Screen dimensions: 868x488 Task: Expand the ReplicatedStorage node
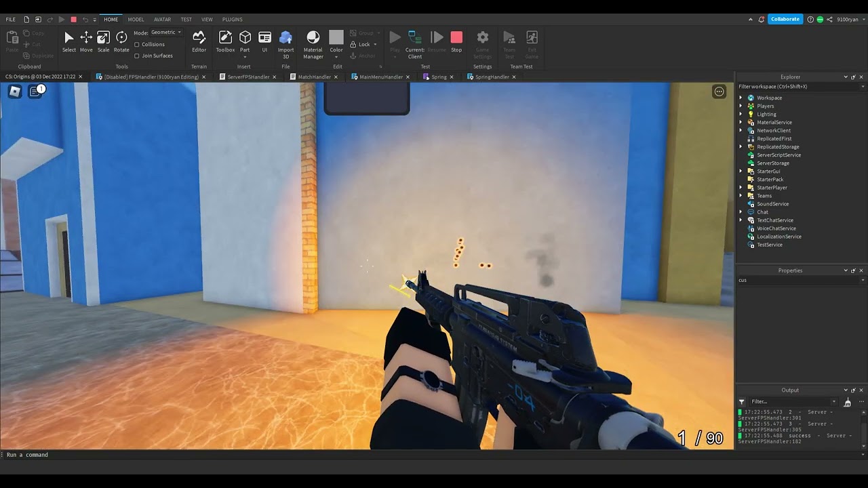click(x=740, y=146)
